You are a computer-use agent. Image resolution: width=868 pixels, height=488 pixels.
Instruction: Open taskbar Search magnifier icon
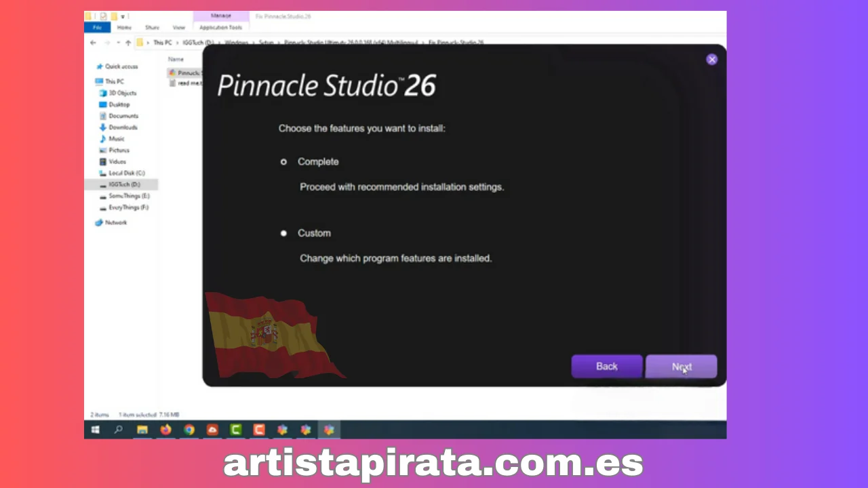tap(119, 430)
